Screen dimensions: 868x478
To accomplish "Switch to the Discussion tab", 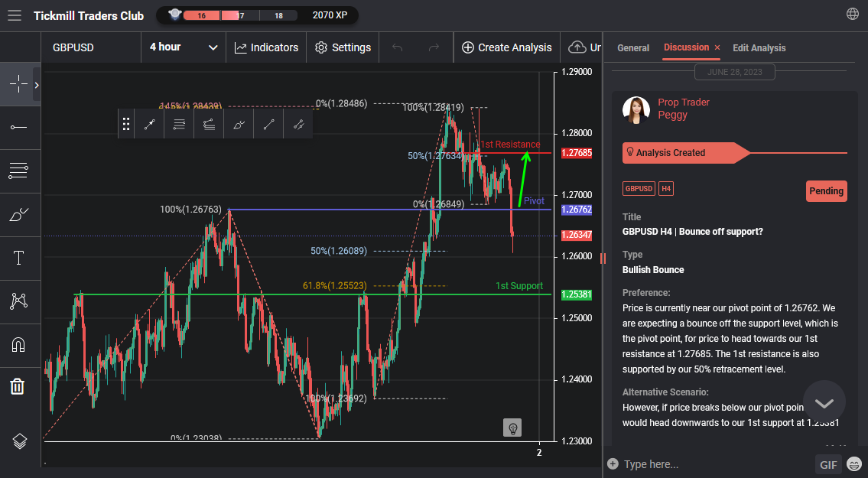I will (686, 47).
